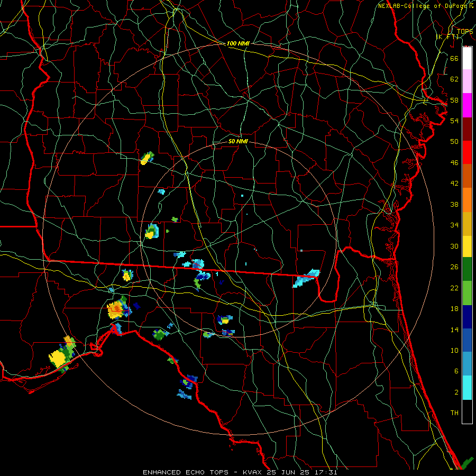Image resolution: width=476 pixels, height=476 pixels.
Task: Pick the bright yellow legend swatch
Action: [x=467, y=246]
